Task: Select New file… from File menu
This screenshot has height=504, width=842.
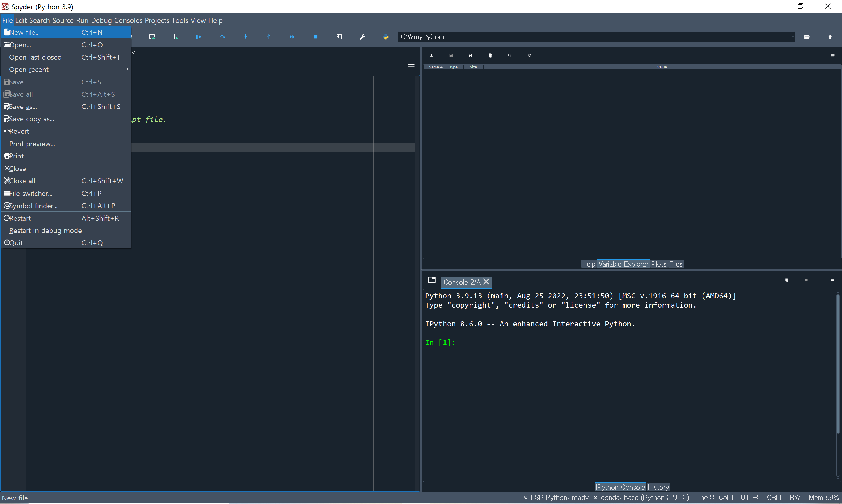Action: 25,32
